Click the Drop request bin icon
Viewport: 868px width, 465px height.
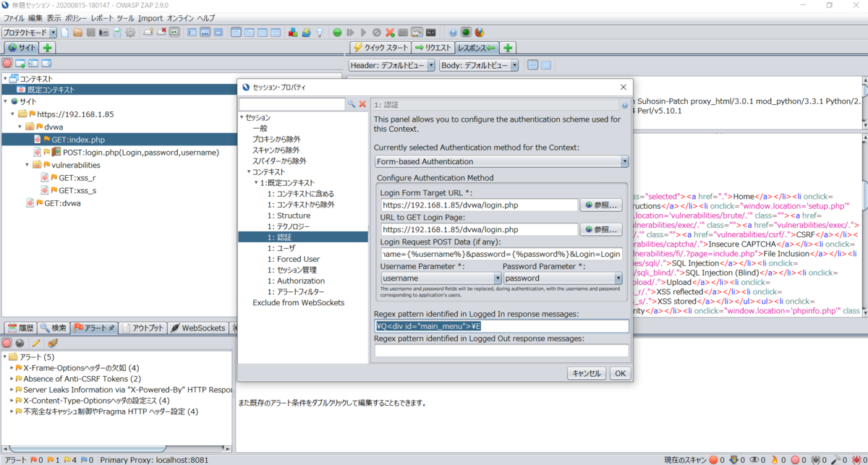pyautogui.click(x=376, y=33)
